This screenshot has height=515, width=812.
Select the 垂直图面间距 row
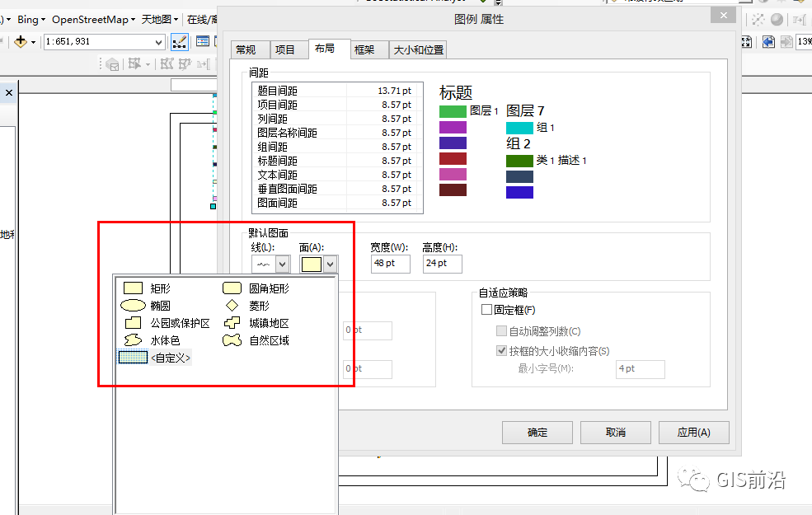click(337, 189)
